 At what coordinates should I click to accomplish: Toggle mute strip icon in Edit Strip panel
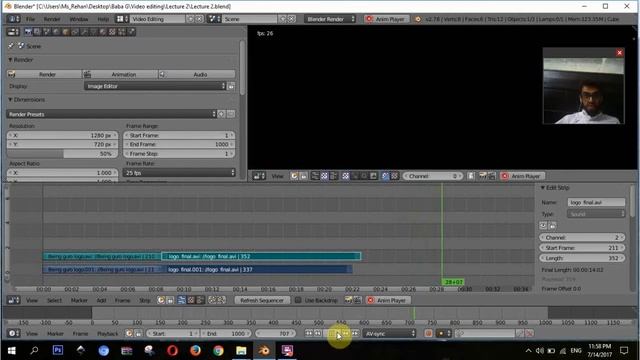(x=543, y=225)
